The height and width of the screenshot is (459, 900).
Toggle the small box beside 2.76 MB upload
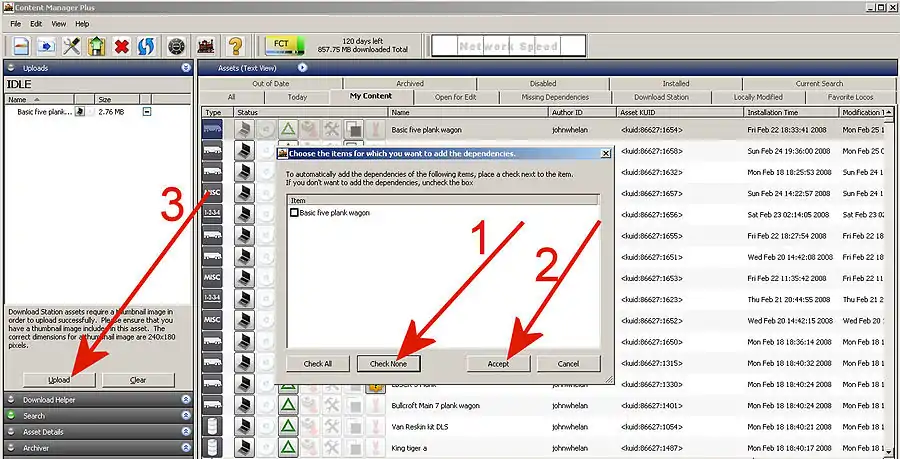[x=147, y=112]
